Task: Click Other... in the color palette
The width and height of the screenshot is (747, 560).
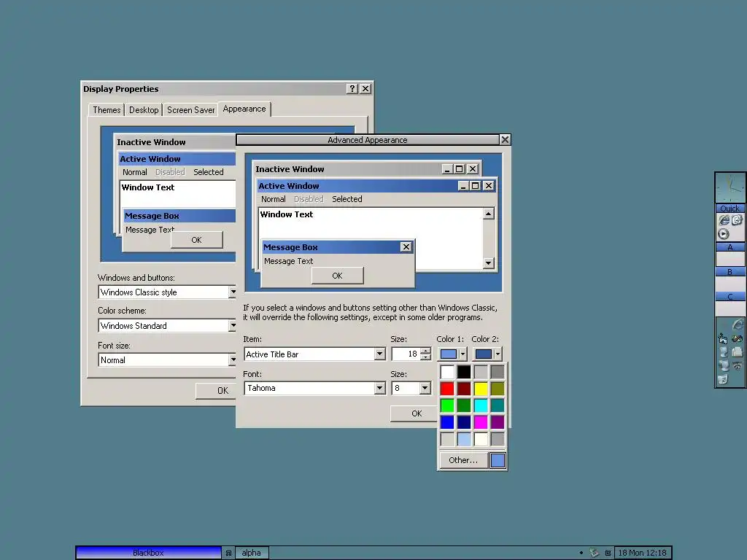Action: 463,460
